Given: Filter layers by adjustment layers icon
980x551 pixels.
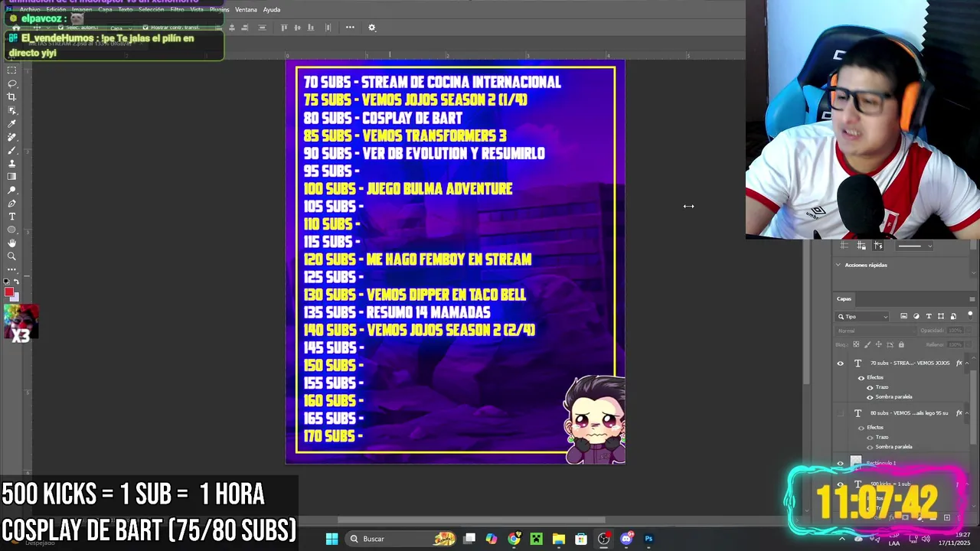Looking at the screenshot, I should [916, 316].
